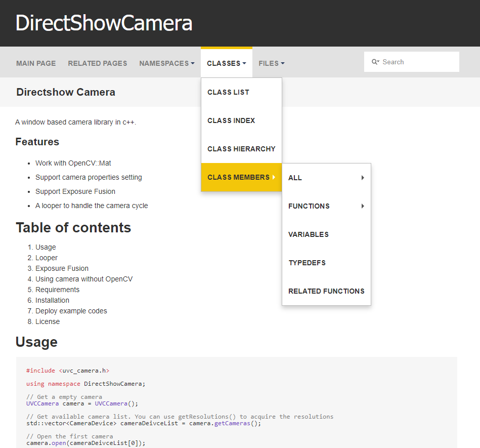This screenshot has width=480, height=448.
Task: Choose Class Hierarchy menu item
Action: coord(241,149)
